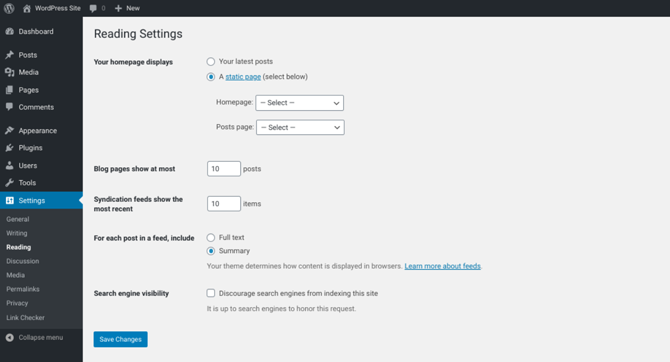
Task: Open General settings submenu
Action: 18,219
